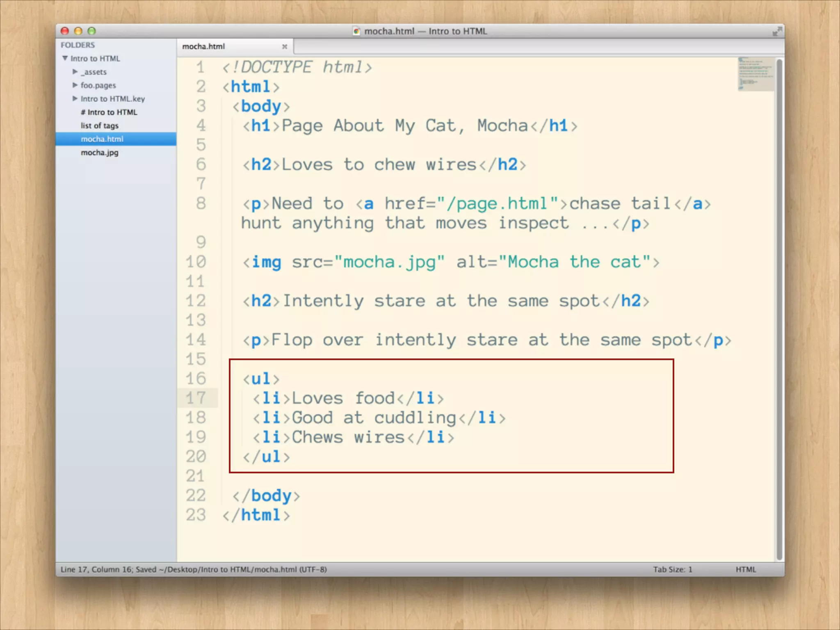The height and width of the screenshot is (630, 840).
Task: Select mocha.jpg in sidebar
Action: pyautogui.click(x=99, y=153)
